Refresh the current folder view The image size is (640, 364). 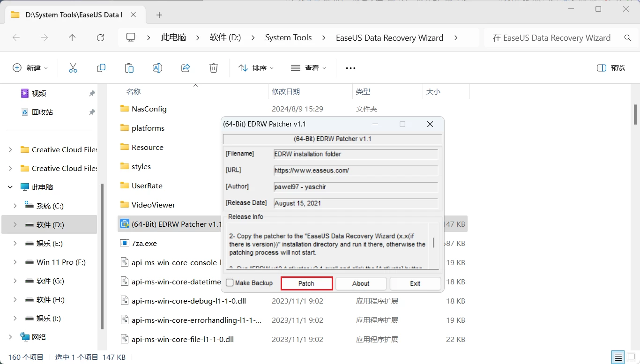point(100,38)
